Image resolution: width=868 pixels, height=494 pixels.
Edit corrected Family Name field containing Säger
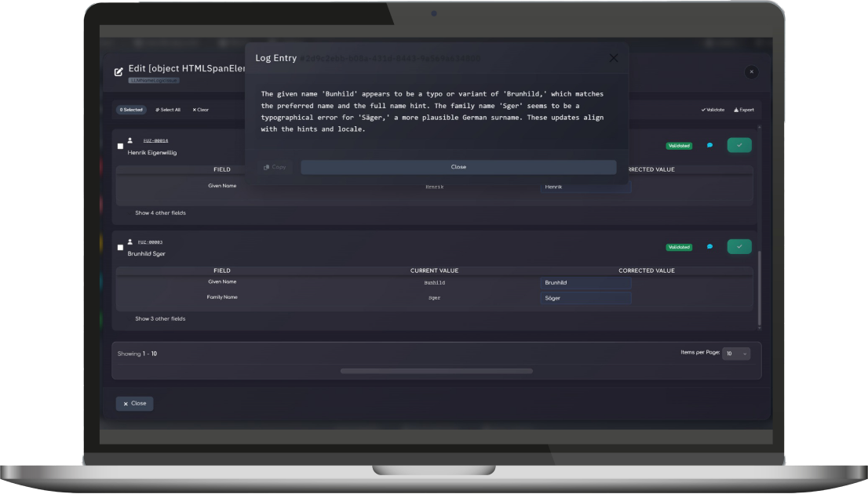tap(585, 298)
